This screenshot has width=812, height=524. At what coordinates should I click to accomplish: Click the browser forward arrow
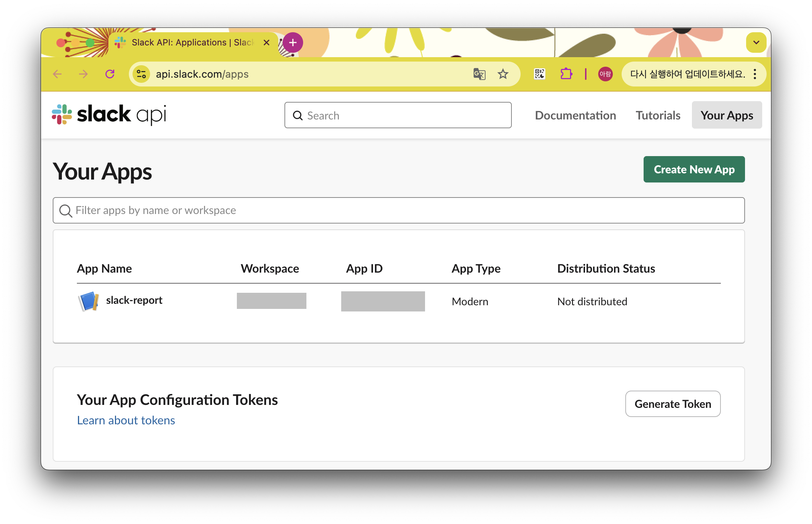pyautogui.click(x=83, y=74)
